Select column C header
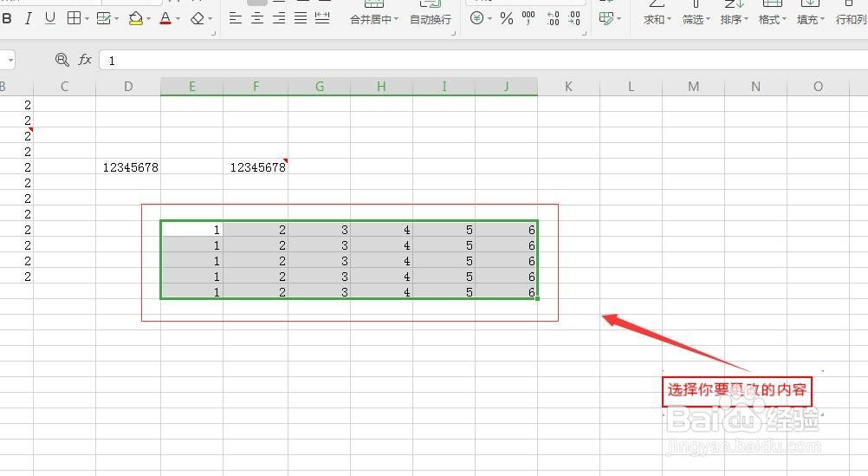Screen dimensions: 868x476 pos(65,87)
